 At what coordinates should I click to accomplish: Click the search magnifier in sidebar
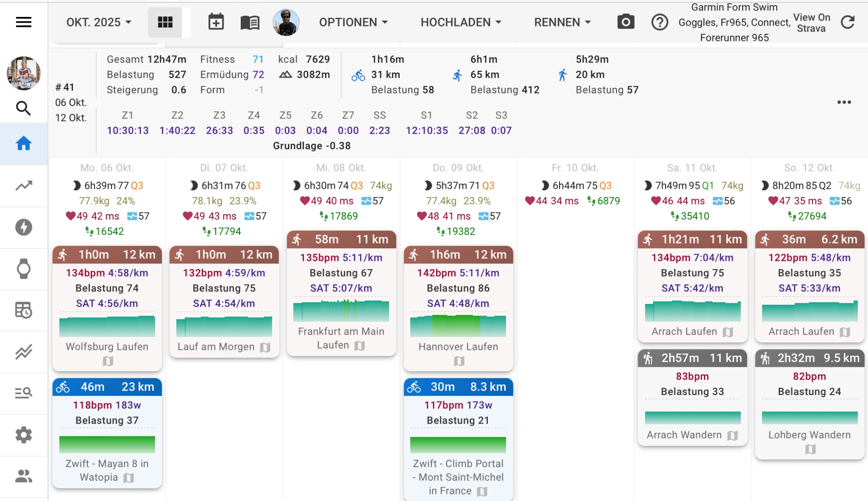click(23, 108)
